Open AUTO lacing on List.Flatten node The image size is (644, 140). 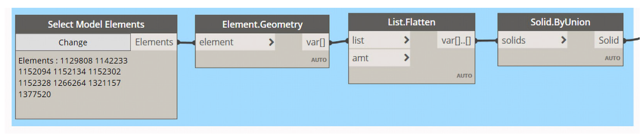(464, 76)
